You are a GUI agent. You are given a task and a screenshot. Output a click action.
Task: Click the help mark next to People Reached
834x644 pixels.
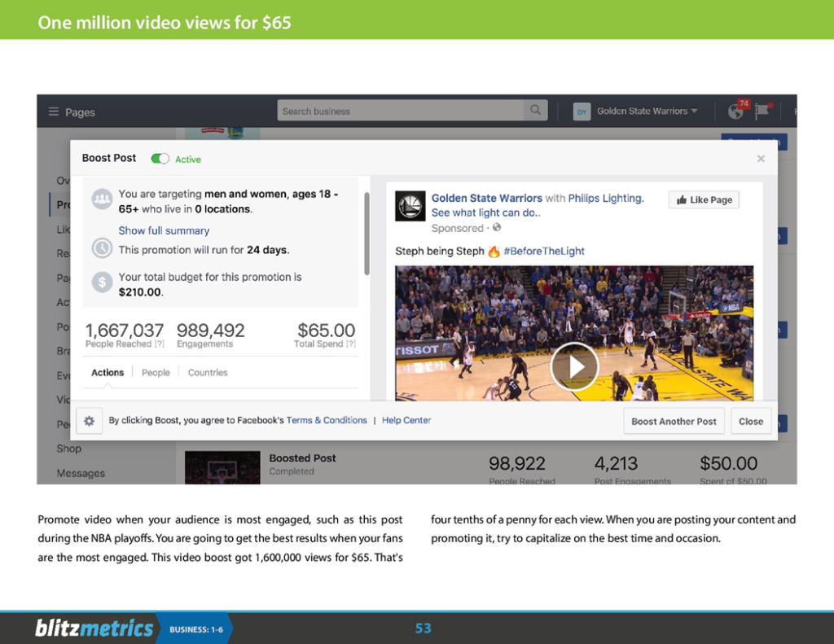click(x=159, y=344)
